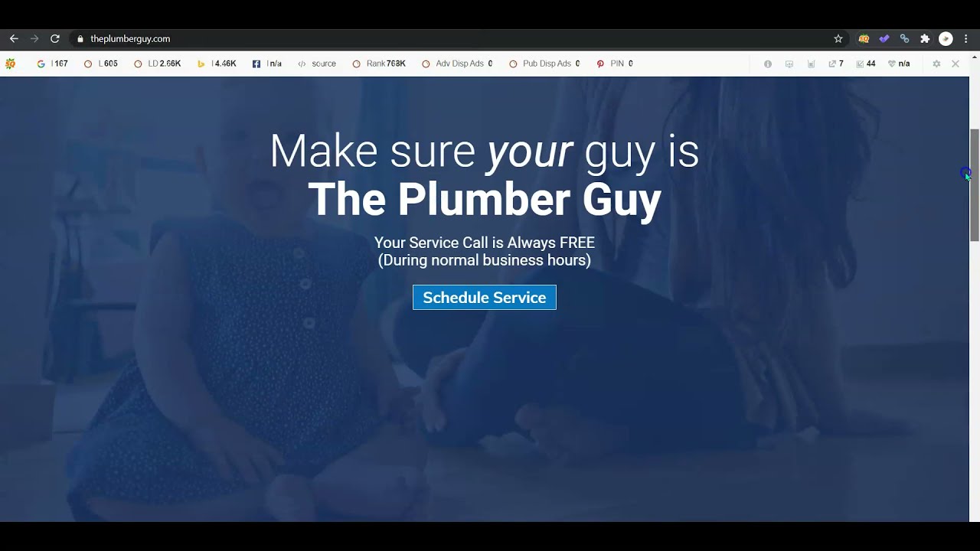
Task: Reload the page with the refresh icon
Action: click(55, 38)
